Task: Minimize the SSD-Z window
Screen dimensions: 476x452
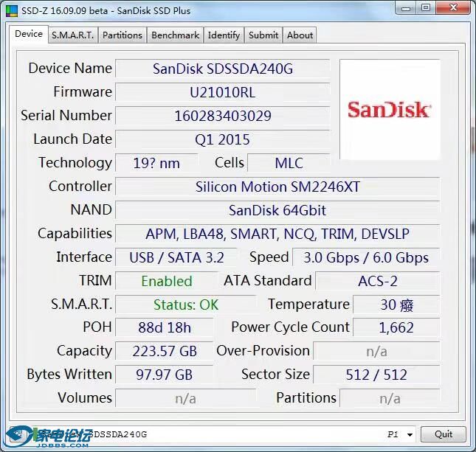Action: 406,8
